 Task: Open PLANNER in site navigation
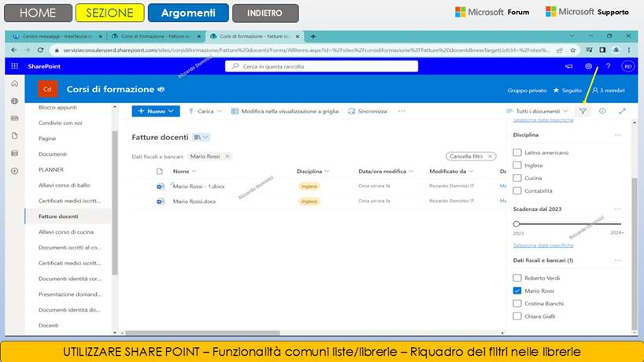click(51, 169)
